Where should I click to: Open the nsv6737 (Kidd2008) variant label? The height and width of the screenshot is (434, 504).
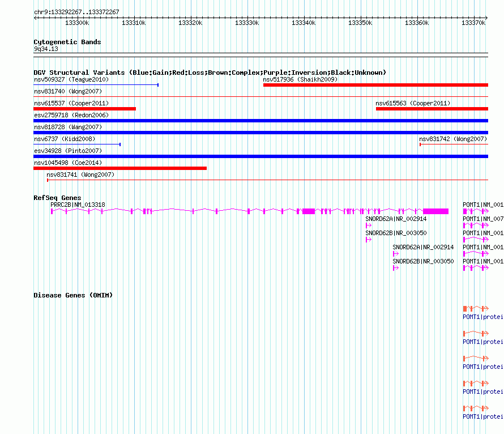65,139
